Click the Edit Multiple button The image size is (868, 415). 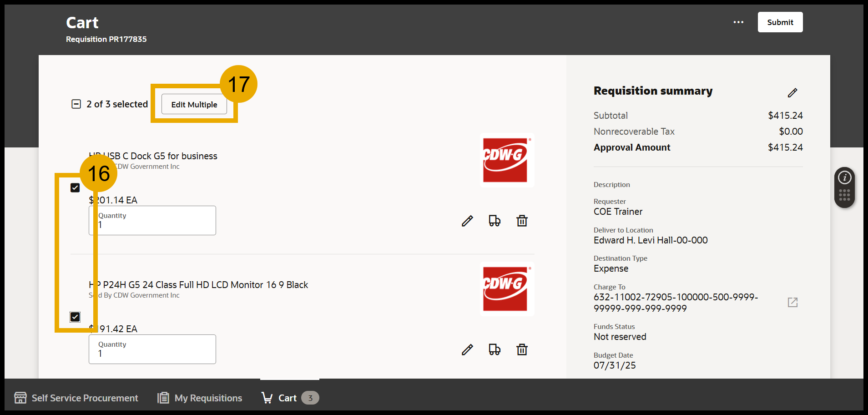pyautogui.click(x=194, y=104)
